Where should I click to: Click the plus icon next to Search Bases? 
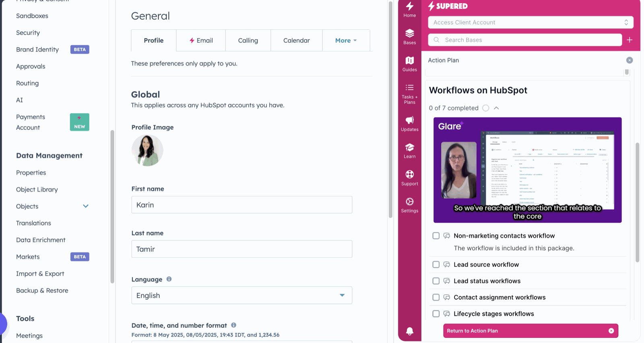630,40
